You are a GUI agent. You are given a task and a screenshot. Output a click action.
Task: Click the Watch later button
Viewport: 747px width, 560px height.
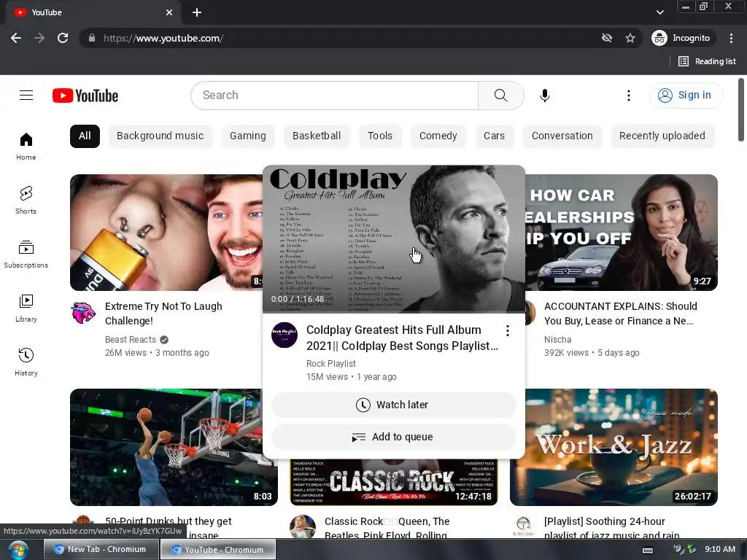(x=393, y=405)
